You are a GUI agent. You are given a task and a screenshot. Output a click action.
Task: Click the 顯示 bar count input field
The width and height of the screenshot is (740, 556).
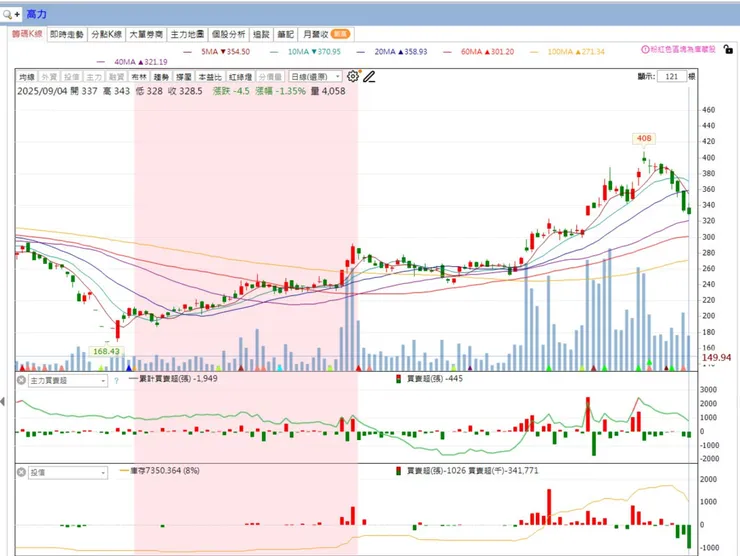672,76
